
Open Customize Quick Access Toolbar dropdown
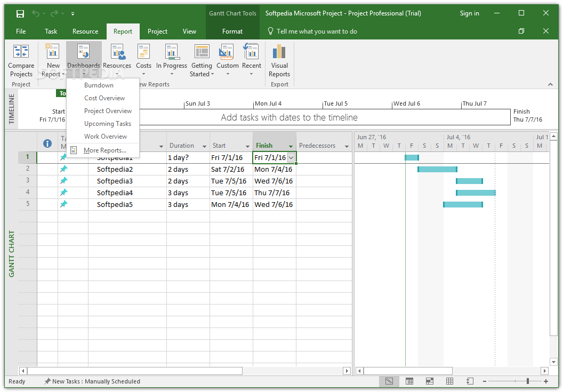click(x=73, y=14)
